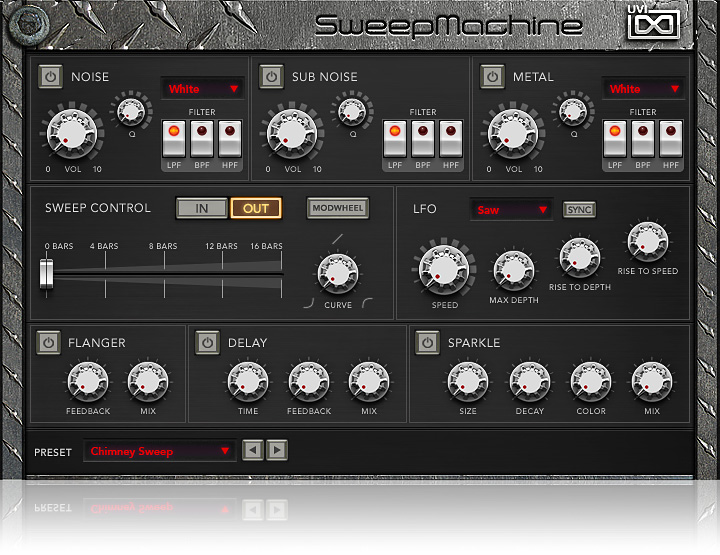
Task: Toggle the Metal section power button
Action: click(x=492, y=77)
